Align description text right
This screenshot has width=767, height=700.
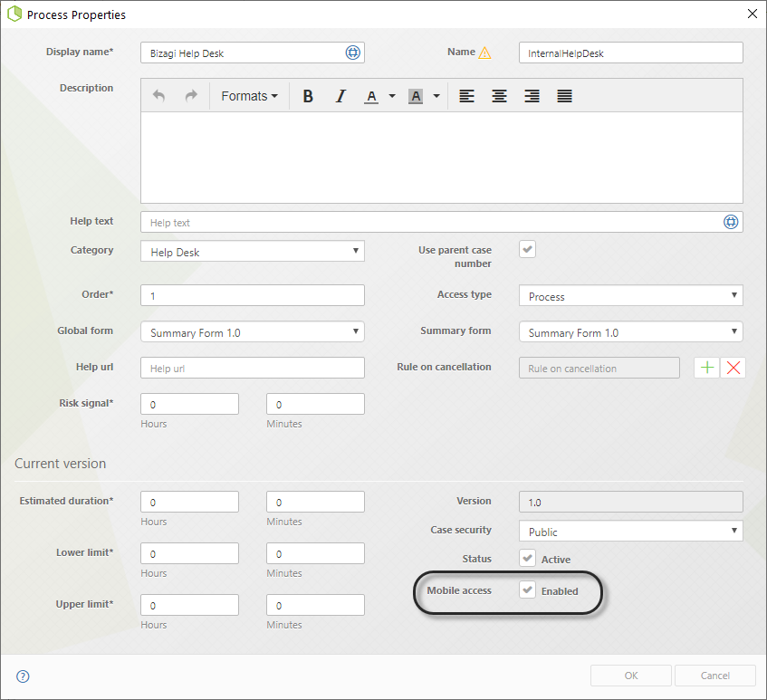532,96
